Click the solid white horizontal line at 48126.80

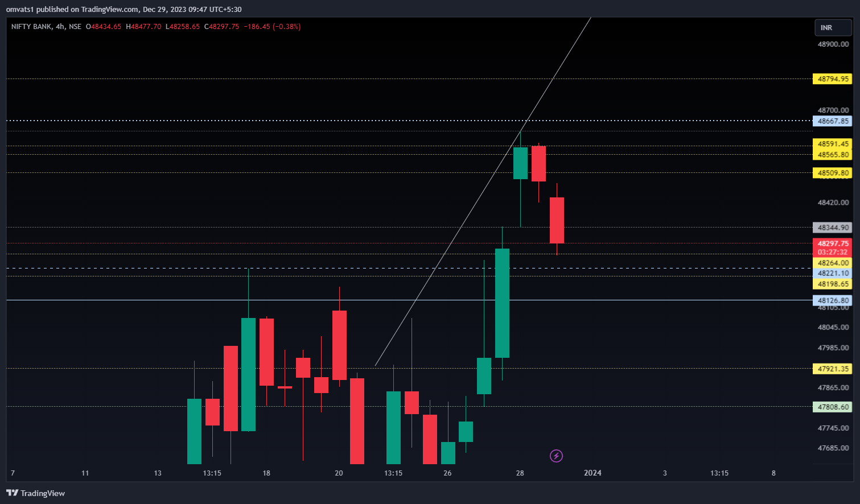409,300
